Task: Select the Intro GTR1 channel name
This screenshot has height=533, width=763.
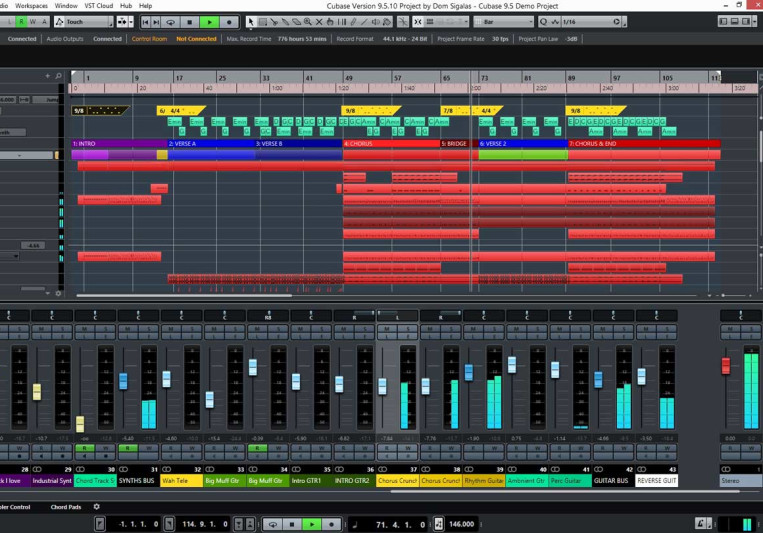Action: (311, 480)
